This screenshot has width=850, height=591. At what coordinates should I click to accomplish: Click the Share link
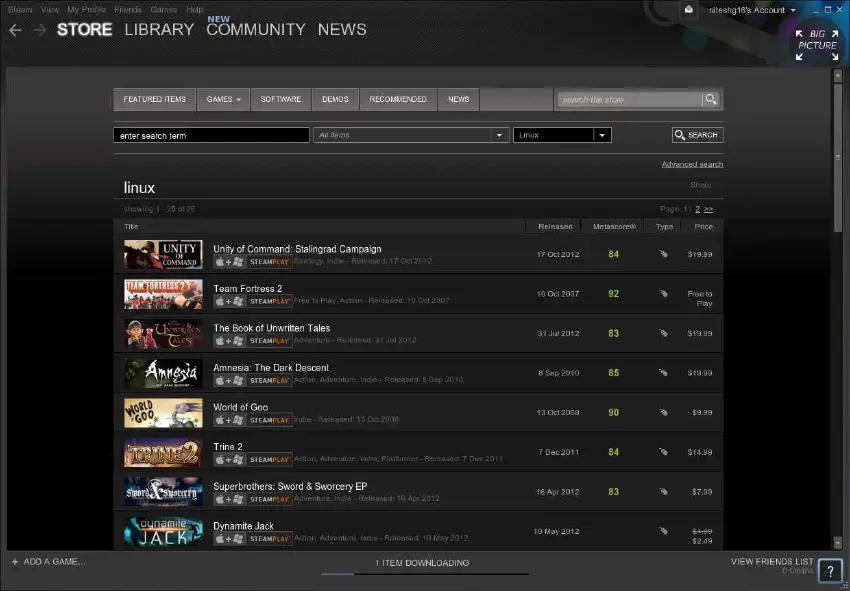point(701,185)
